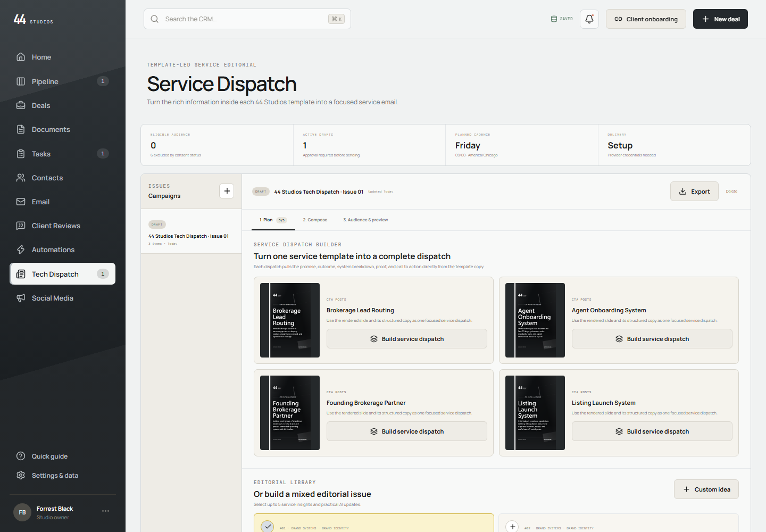
Task: Click 'Service Dispatch' page heading
Action: pos(222,84)
